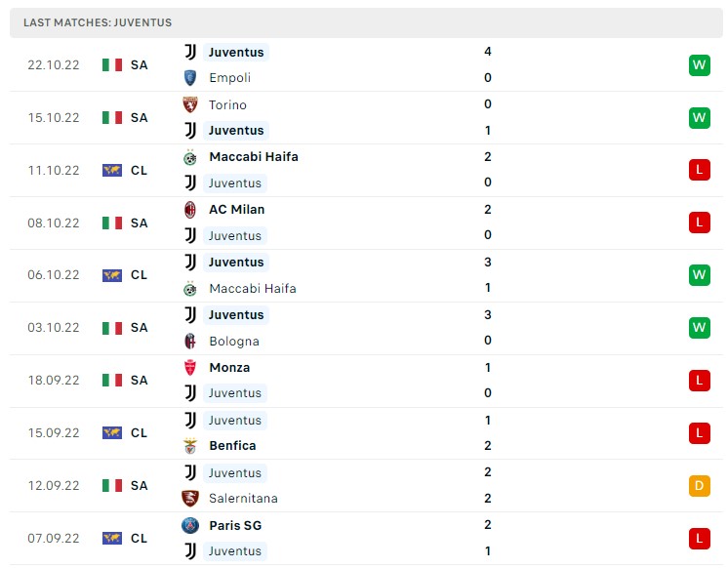Click the Champions League flag on 11.10.22 row
728x568 pixels.
click(112, 171)
